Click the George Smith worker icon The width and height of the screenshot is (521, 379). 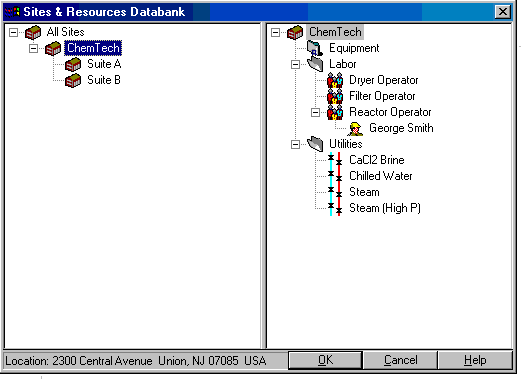pos(355,129)
